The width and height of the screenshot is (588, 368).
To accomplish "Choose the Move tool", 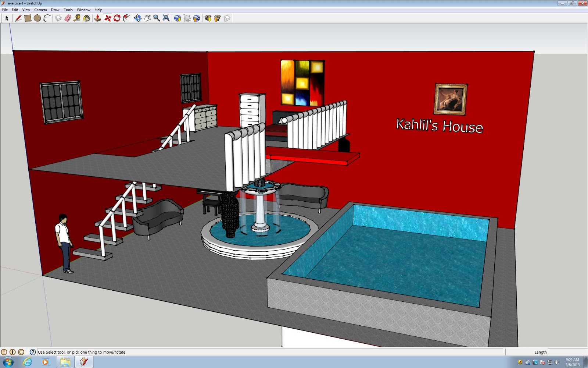I will [108, 18].
